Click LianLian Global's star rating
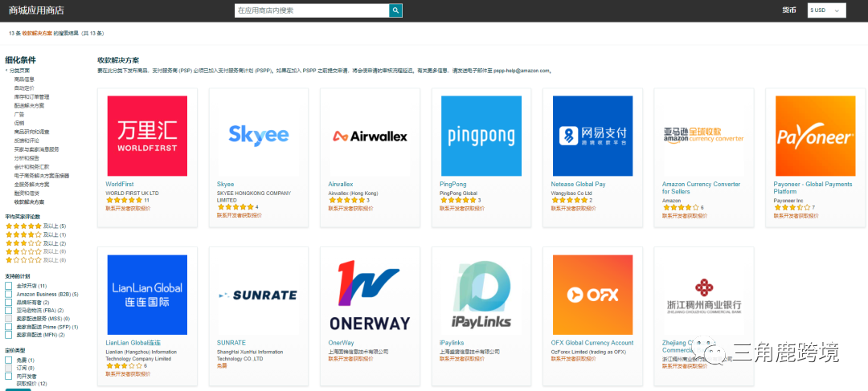This screenshot has width=868, height=391. [x=124, y=365]
